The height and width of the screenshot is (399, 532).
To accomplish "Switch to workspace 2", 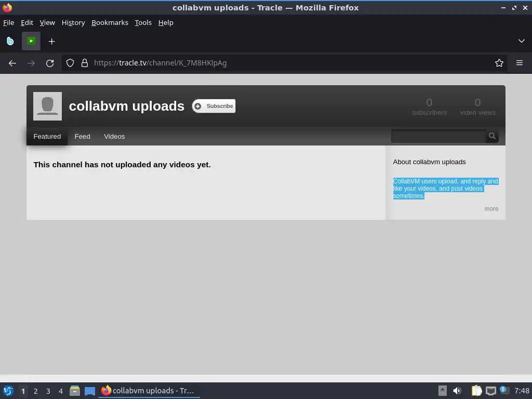I will (x=36, y=391).
